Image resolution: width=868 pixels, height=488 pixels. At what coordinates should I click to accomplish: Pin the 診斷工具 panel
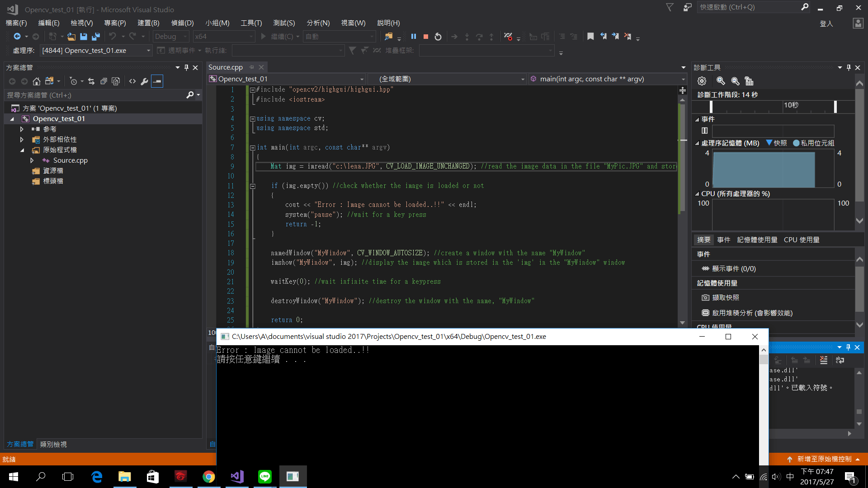click(x=849, y=67)
